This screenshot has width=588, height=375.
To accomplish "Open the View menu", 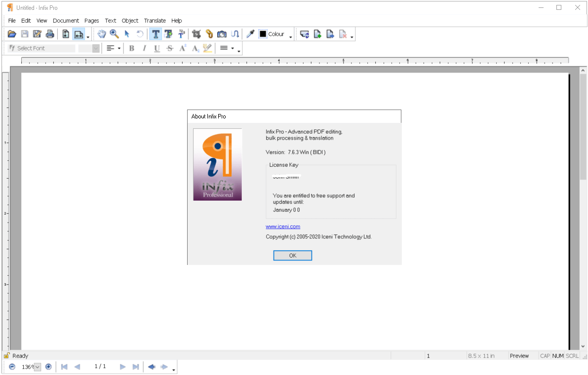I will pos(41,21).
